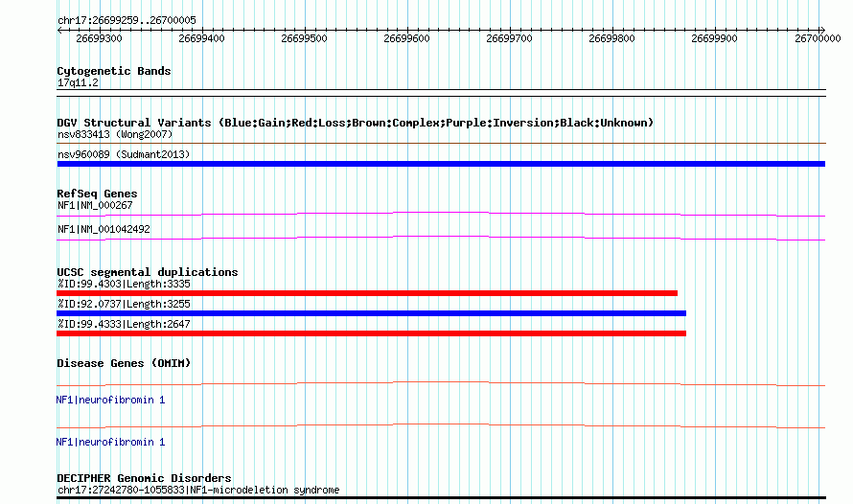The image size is (853, 504).
Task: Select the Cytogenetic Bands track title
Action: point(114,71)
